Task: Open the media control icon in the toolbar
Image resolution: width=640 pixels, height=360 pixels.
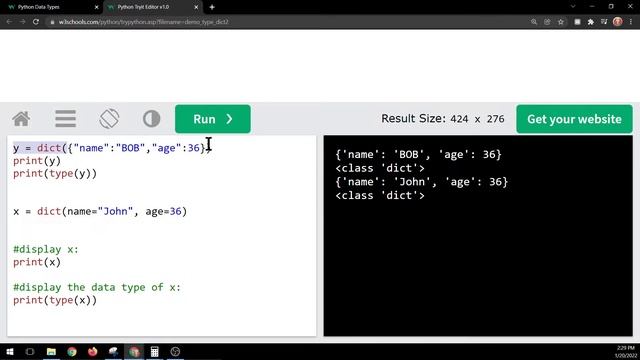Action: coord(604,22)
